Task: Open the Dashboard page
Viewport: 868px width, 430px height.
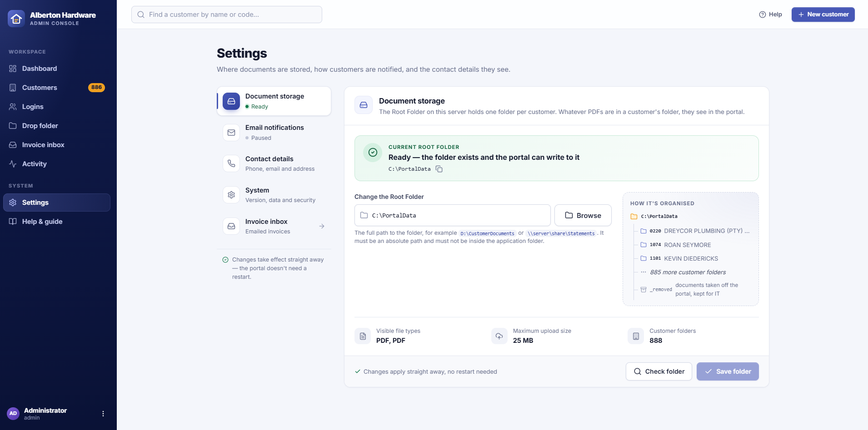Action: (x=57, y=69)
